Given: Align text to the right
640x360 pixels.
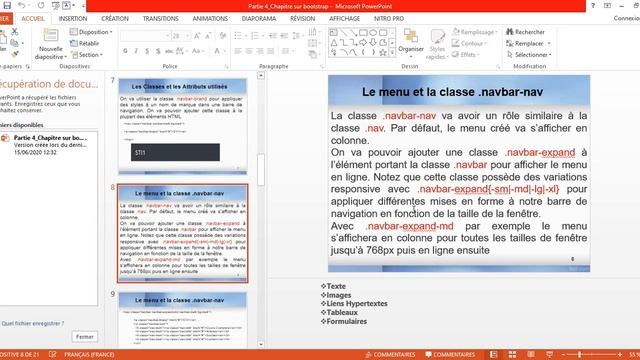Looking at the screenshot, I should (x=260, y=51).
